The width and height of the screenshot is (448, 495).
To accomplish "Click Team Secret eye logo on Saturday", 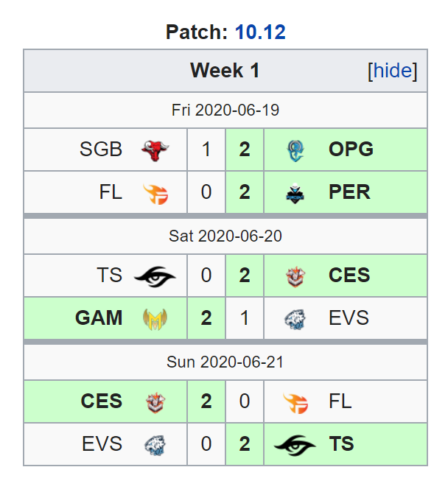I will click(155, 276).
